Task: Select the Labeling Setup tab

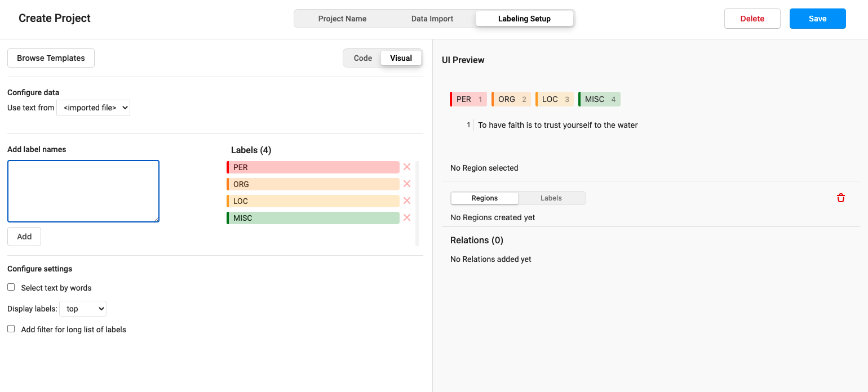Action: (524, 19)
